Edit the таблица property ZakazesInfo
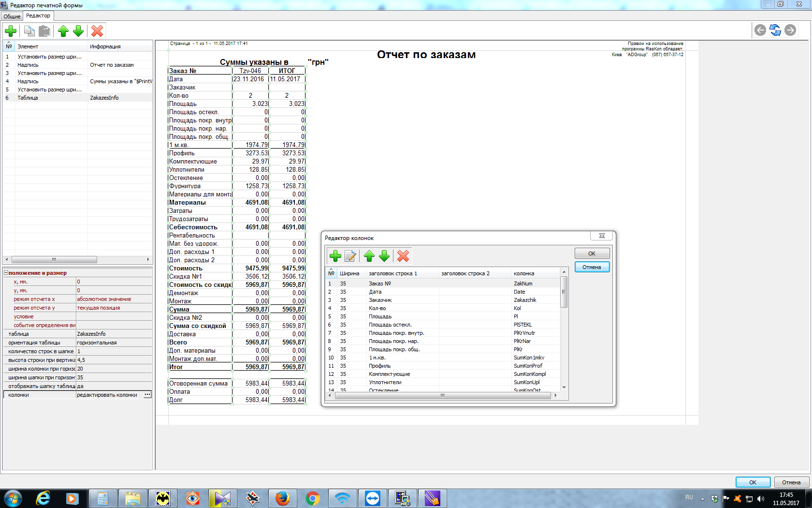 114,334
